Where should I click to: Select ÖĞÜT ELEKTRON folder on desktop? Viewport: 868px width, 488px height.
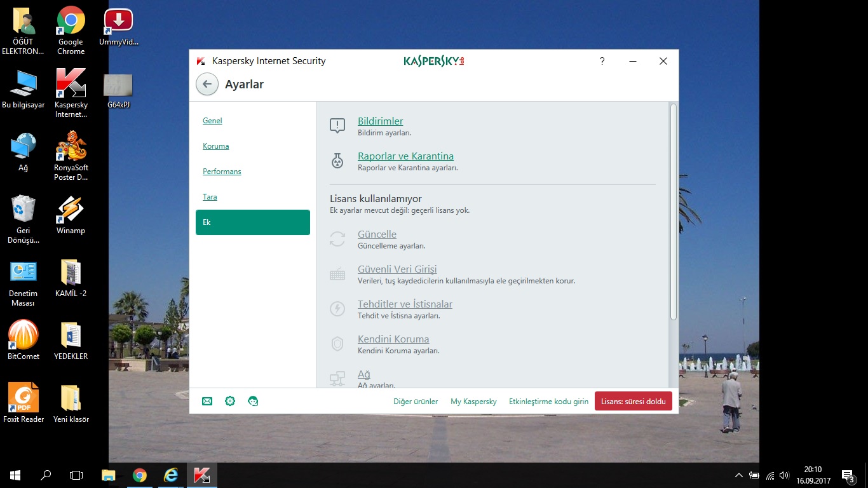point(24,30)
